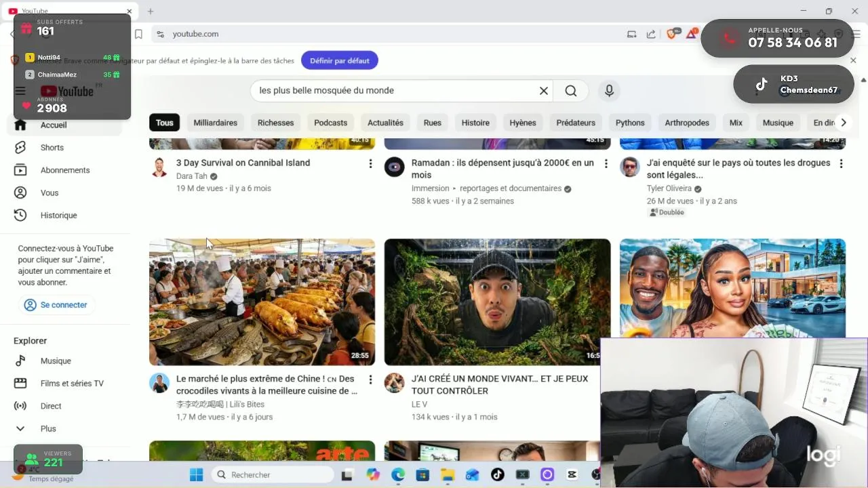Click the Windows Rechercher search box
This screenshot has width=868, height=488.
point(271,474)
